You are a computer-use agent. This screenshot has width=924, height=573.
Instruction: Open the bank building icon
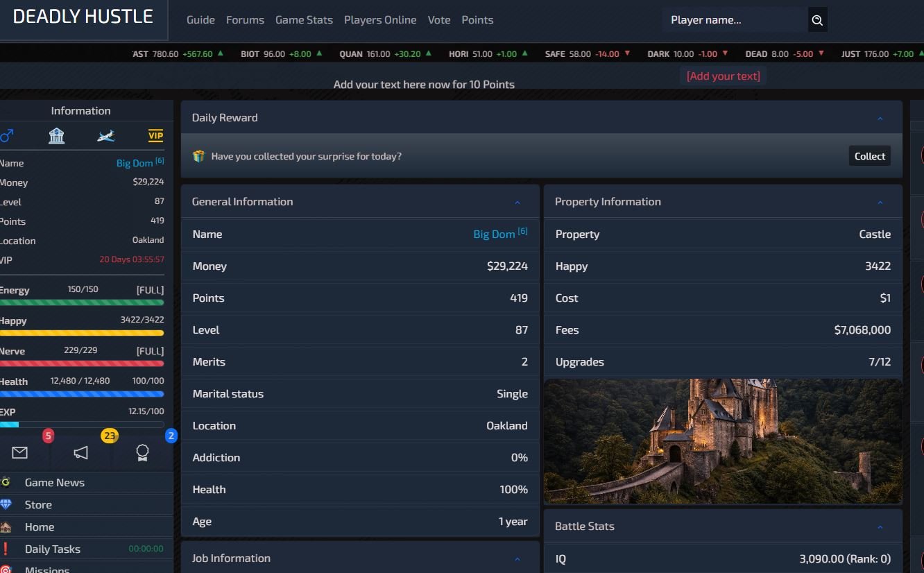tap(56, 135)
